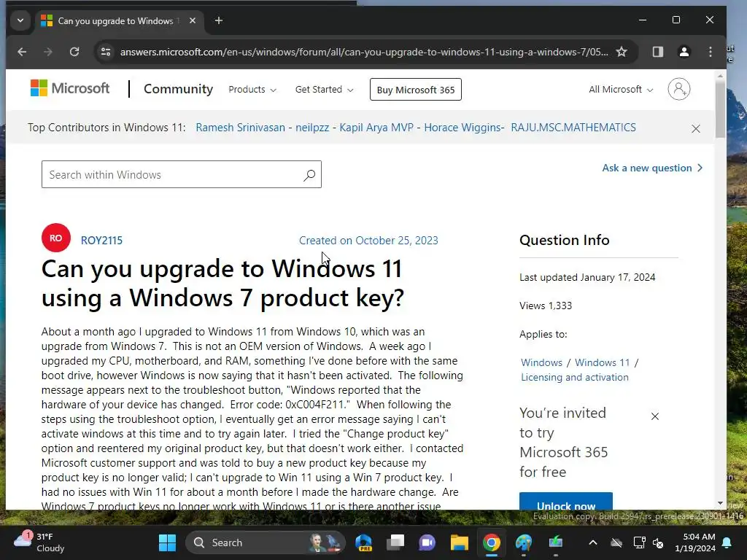Click 'Created on October 25, 2023' text
Image resolution: width=747 pixels, height=560 pixels.
[368, 241]
